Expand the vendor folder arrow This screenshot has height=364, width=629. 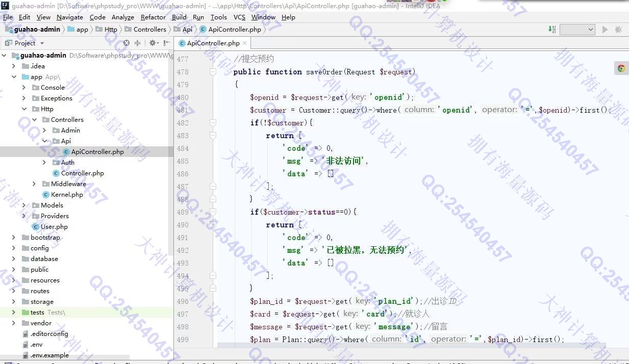click(14, 323)
